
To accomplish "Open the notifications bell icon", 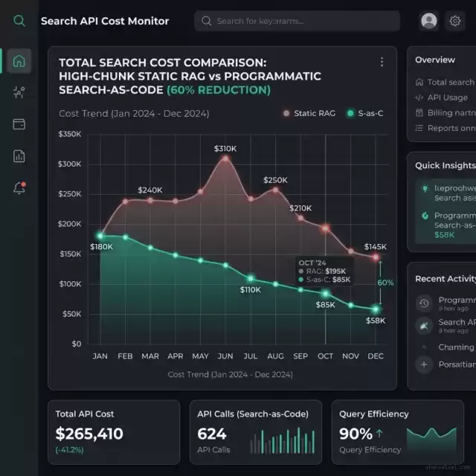I will 19,188.
